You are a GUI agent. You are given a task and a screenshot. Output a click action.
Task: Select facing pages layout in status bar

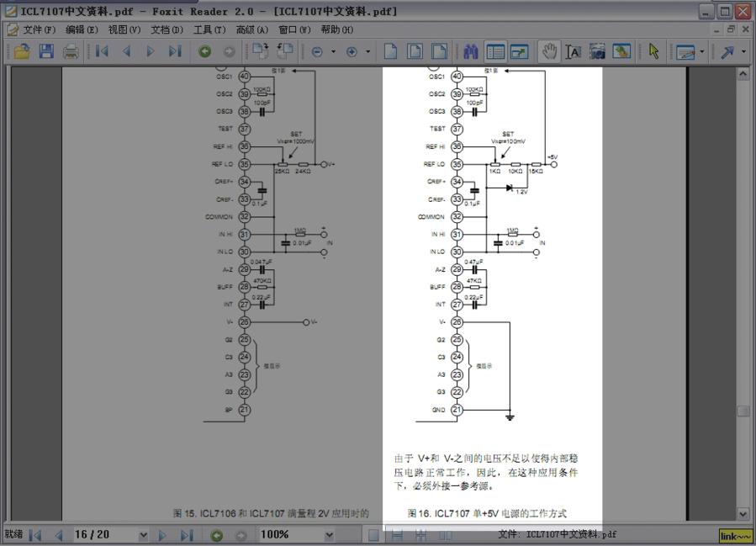coord(445,535)
